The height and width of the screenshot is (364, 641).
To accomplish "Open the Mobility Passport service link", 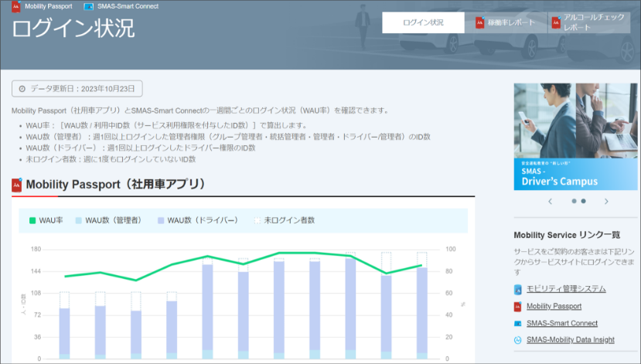I will [x=554, y=306].
